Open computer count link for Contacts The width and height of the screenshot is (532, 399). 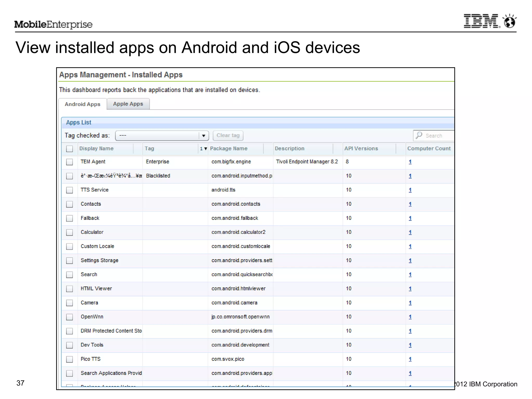[410, 204]
